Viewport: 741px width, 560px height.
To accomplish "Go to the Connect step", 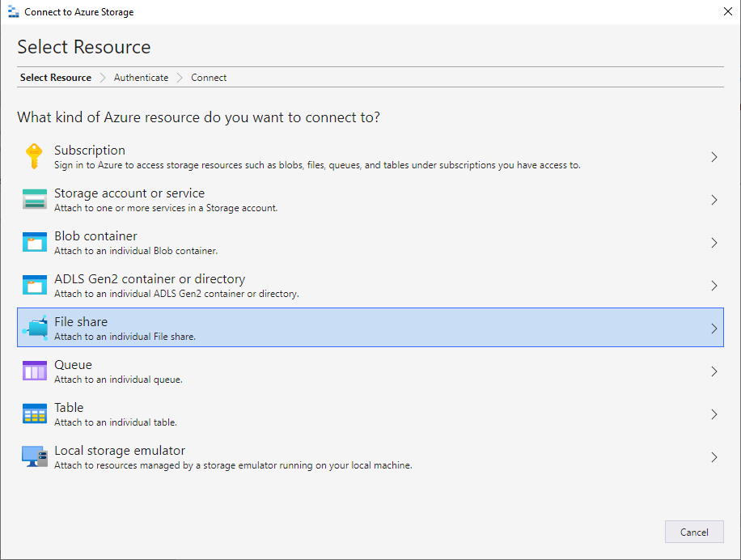I will click(209, 78).
